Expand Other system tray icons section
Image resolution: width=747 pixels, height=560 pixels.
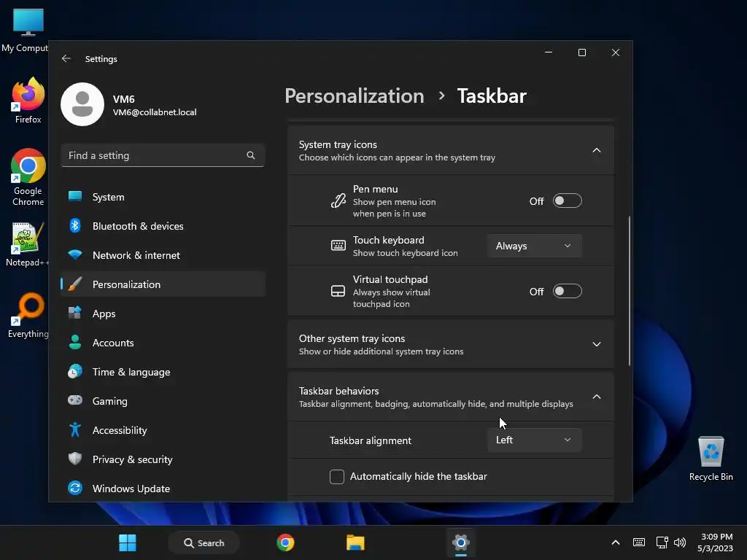point(597,344)
